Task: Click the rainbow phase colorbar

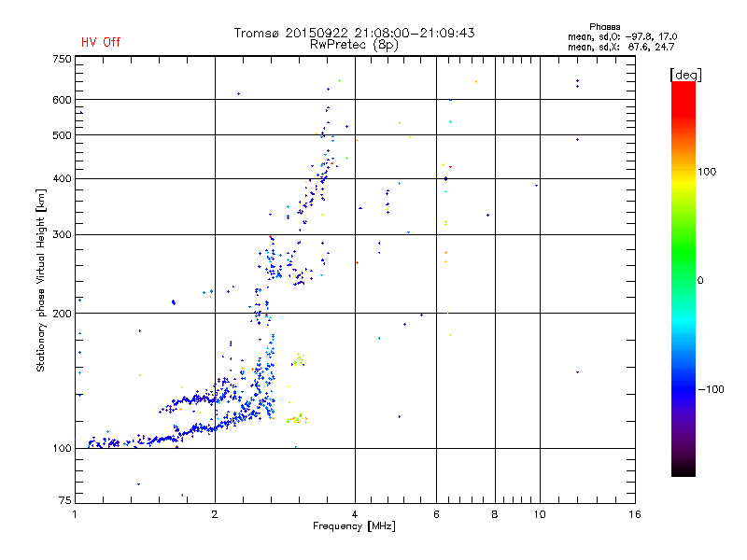Action: (x=684, y=278)
